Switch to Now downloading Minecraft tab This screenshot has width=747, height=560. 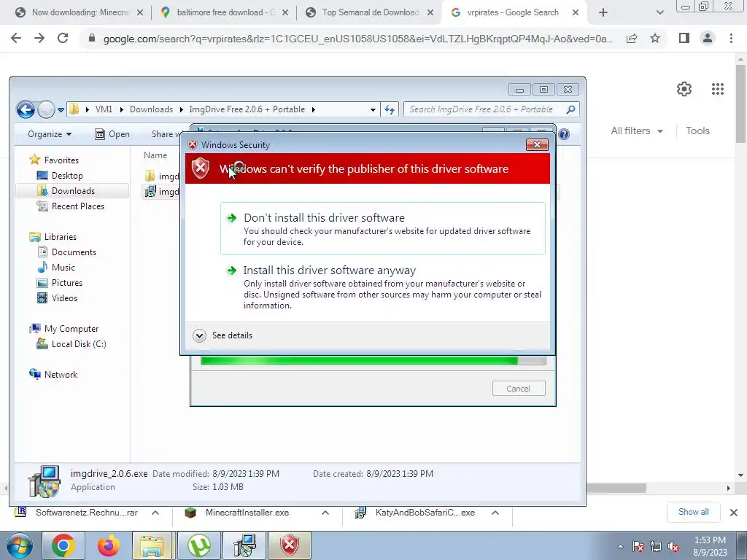pos(80,12)
